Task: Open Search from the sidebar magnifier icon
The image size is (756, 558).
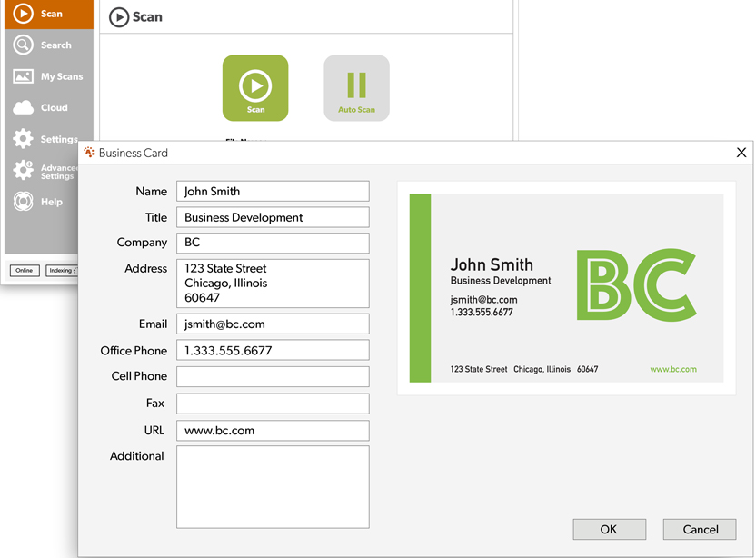Action: tap(23, 45)
